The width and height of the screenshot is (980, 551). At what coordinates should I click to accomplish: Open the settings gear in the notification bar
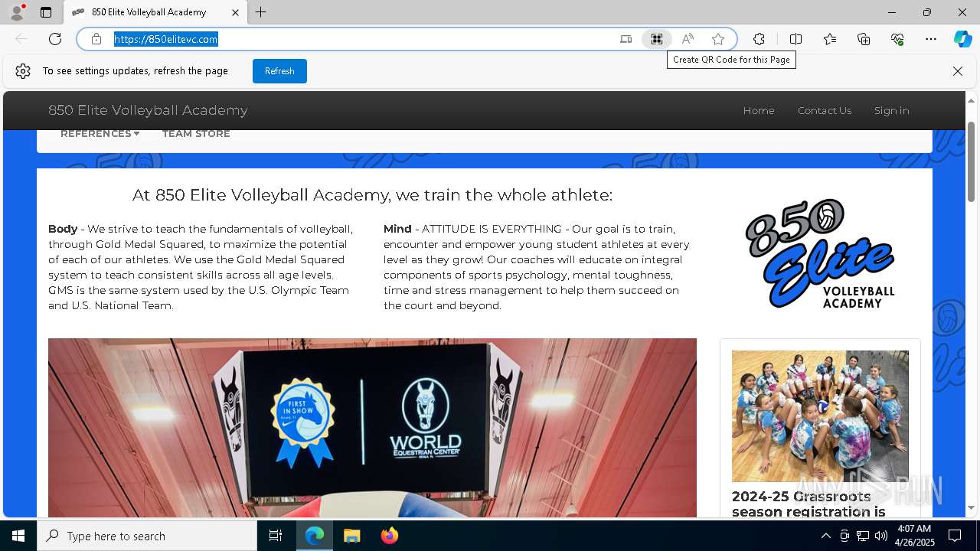pyautogui.click(x=23, y=71)
